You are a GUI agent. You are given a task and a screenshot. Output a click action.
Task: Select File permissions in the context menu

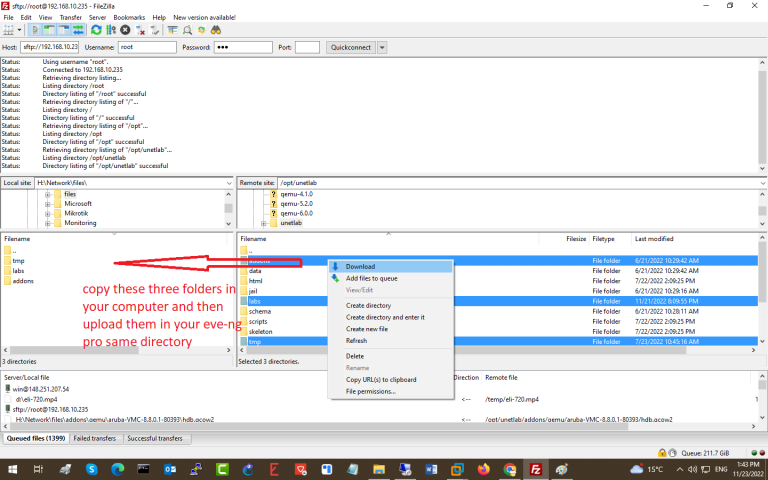371,391
